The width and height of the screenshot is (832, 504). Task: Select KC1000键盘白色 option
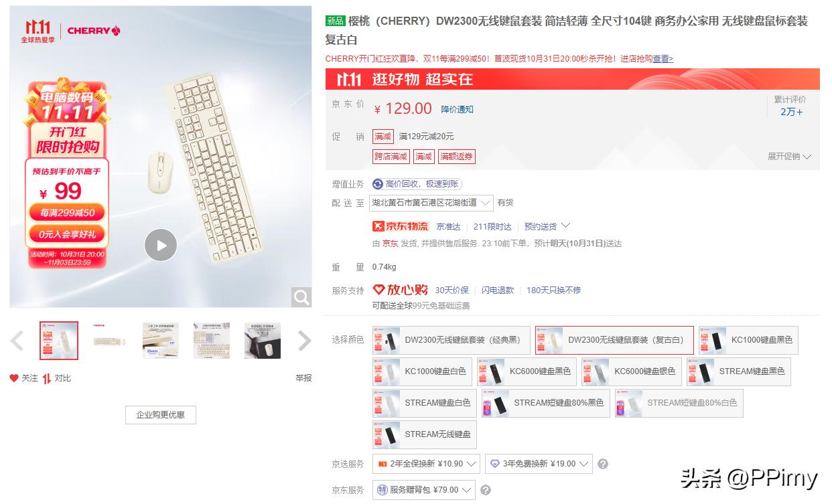tap(422, 371)
